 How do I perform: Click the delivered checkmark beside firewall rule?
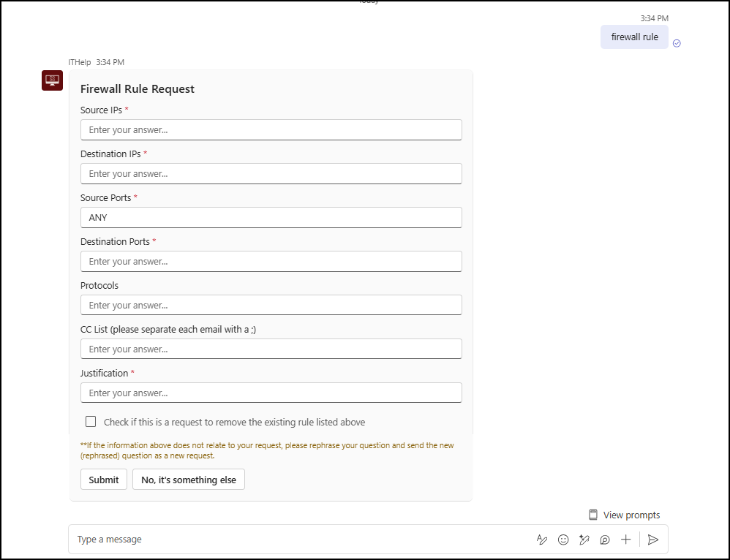(677, 42)
